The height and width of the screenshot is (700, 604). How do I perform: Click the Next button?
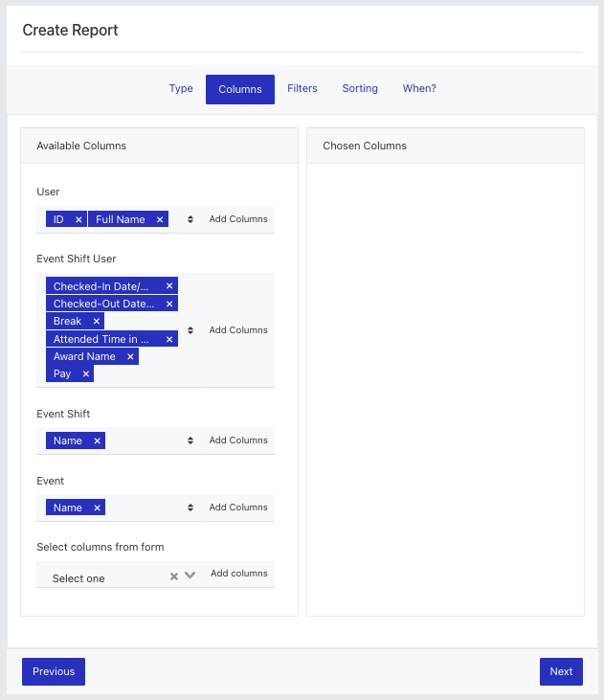pyautogui.click(x=561, y=671)
